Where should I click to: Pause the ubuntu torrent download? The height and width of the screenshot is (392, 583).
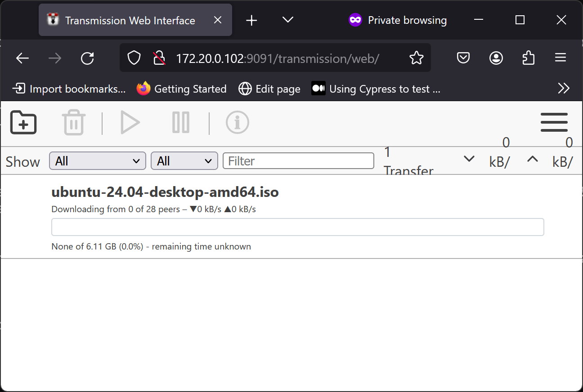[180, 122]
